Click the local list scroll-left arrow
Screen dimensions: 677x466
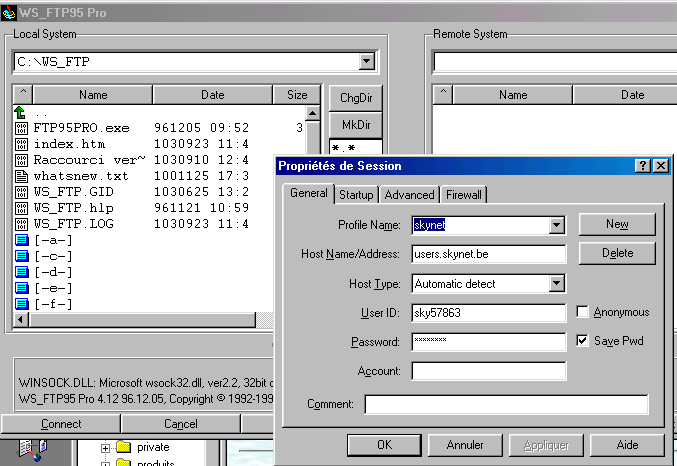point(21,320)
